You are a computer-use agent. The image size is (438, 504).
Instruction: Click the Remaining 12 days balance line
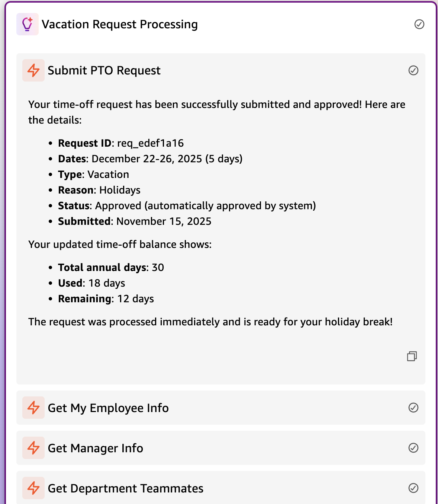point(106,299)
